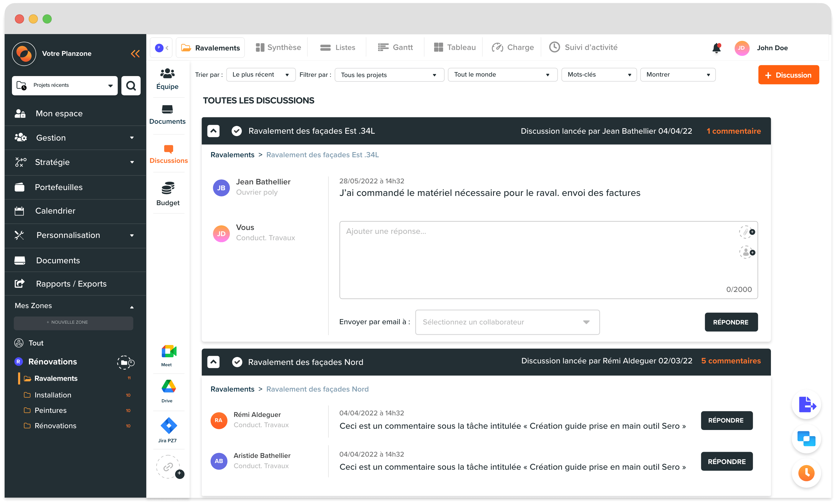This screenshot has height=504, width=836.
Task: Click the attachment paperclip in reply box
Action: click(x=746, y=232)
